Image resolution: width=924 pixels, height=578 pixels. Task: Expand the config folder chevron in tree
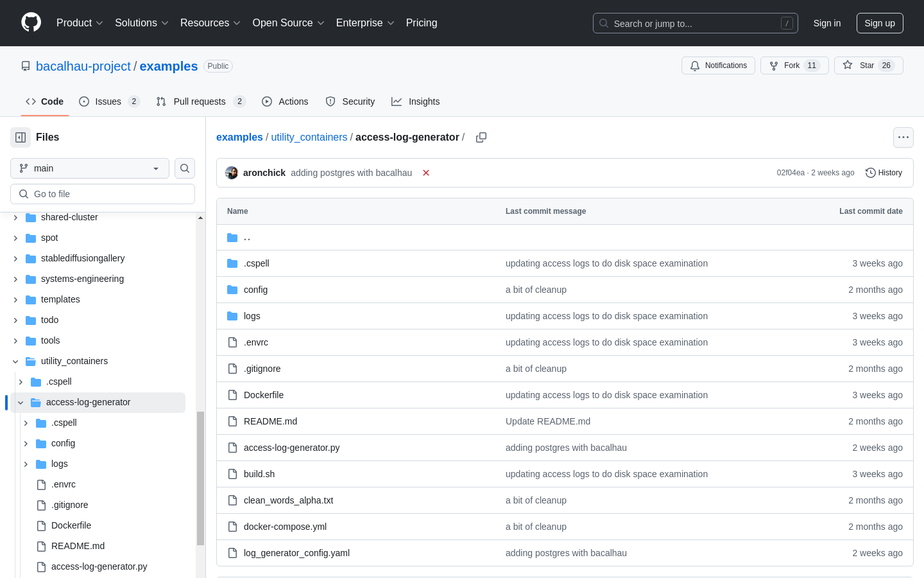(26, 443)
